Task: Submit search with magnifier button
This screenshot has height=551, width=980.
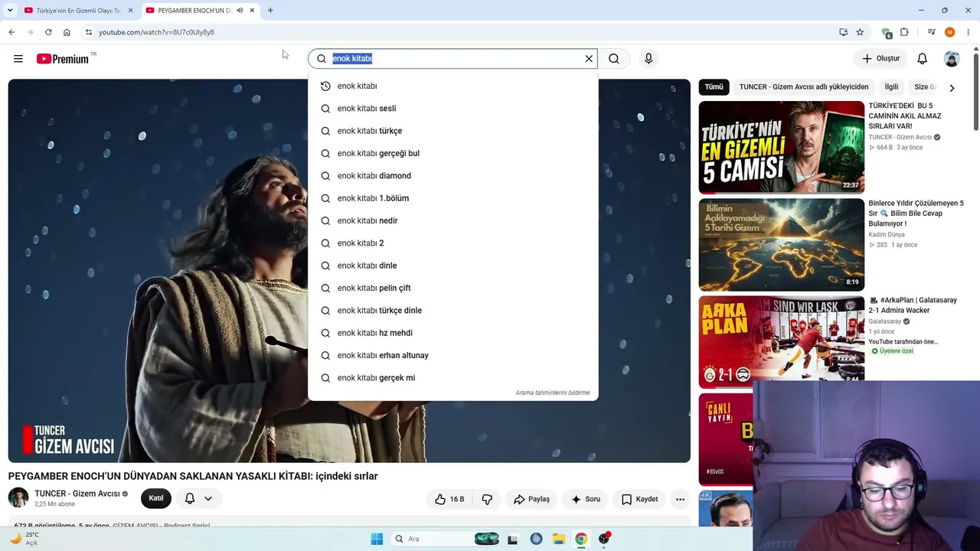Action: click(x=614, y=59)
